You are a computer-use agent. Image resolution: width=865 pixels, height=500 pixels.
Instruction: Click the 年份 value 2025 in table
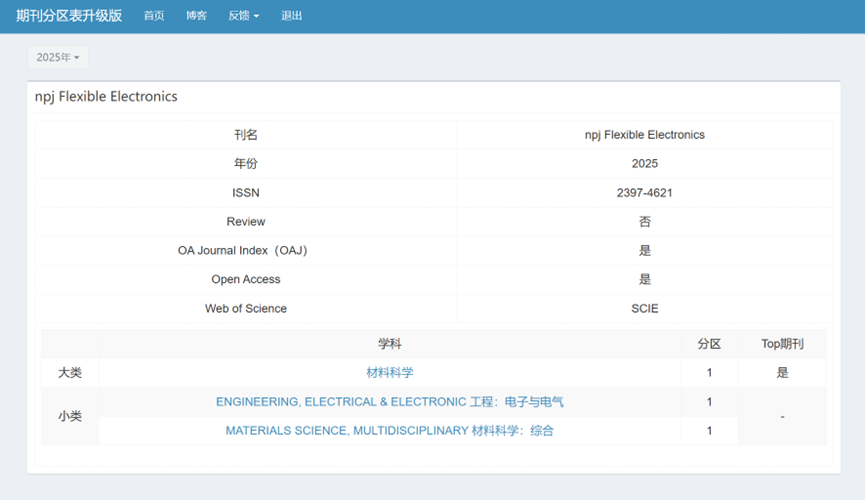(x=644, y=164)
